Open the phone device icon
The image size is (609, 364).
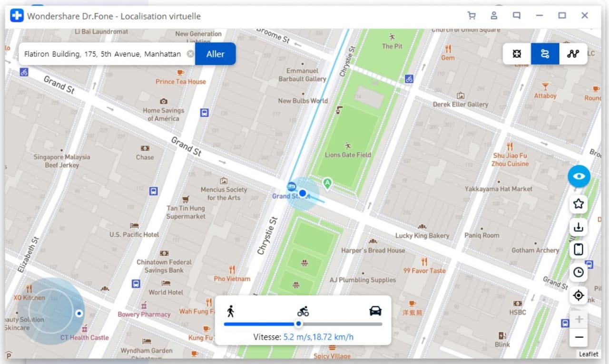pyautogui.click(x=579, y=249)
